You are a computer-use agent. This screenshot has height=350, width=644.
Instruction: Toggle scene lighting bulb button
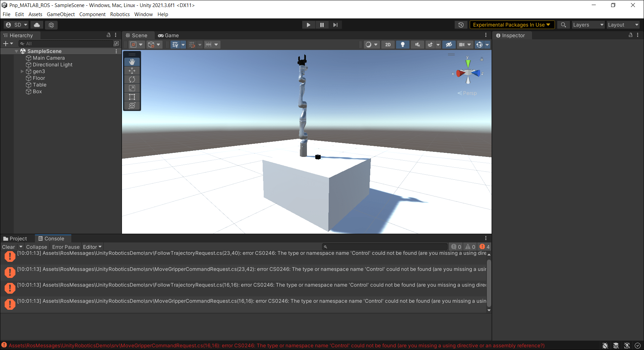(x=403, y=45)
